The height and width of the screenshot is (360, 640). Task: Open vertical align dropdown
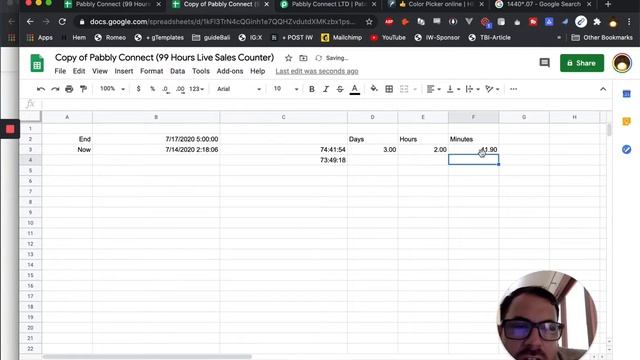tap(453, 89)
